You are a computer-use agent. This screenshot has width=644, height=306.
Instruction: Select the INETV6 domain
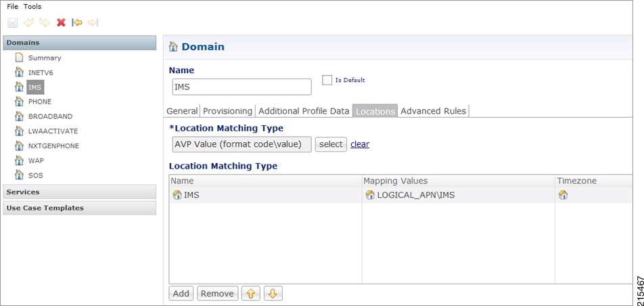click(41, 73)
